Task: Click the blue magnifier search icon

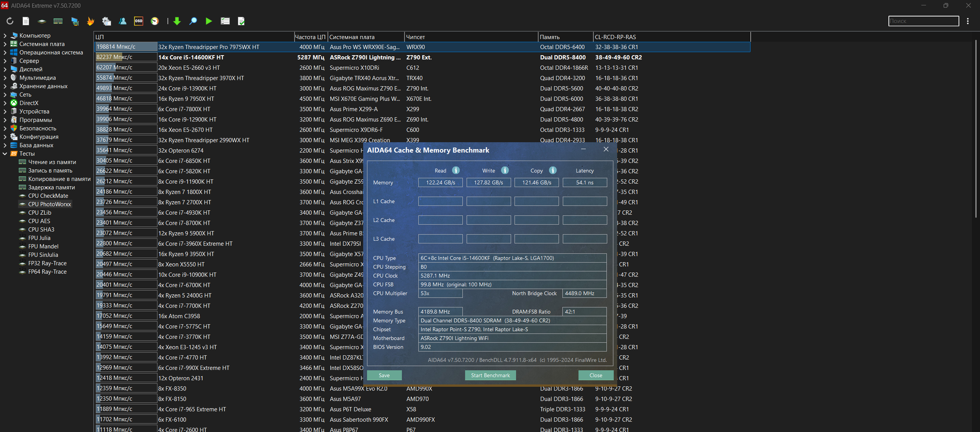Action: point(193,21)
